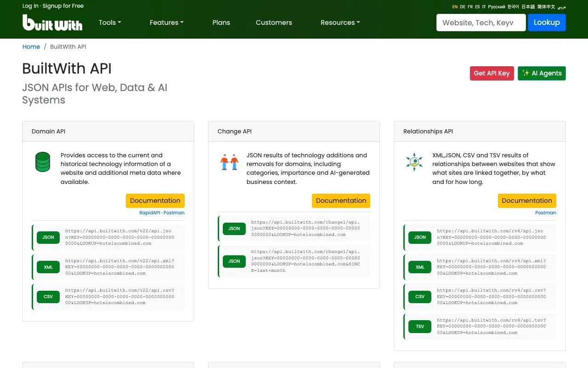This screenshot has height=368, width=588.
Task: Go to the Plans page
Action: (221, 23)
